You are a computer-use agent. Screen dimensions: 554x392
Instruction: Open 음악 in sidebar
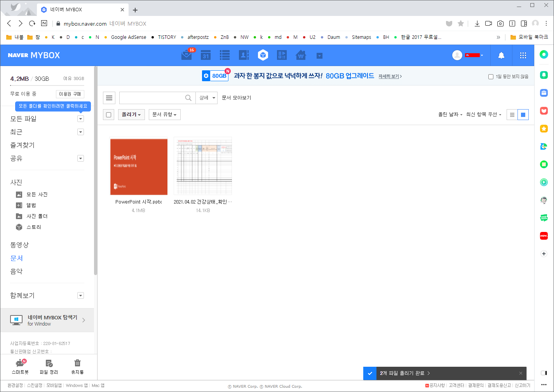(x=16, y=272)
